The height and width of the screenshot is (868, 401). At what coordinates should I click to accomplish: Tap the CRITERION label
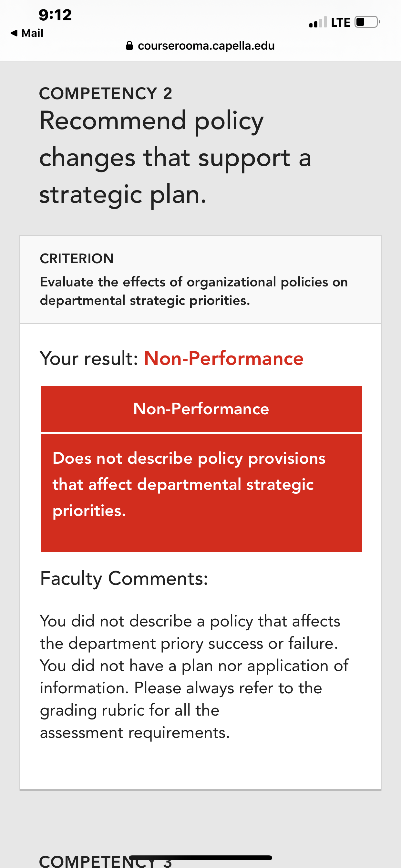(77, 258)
